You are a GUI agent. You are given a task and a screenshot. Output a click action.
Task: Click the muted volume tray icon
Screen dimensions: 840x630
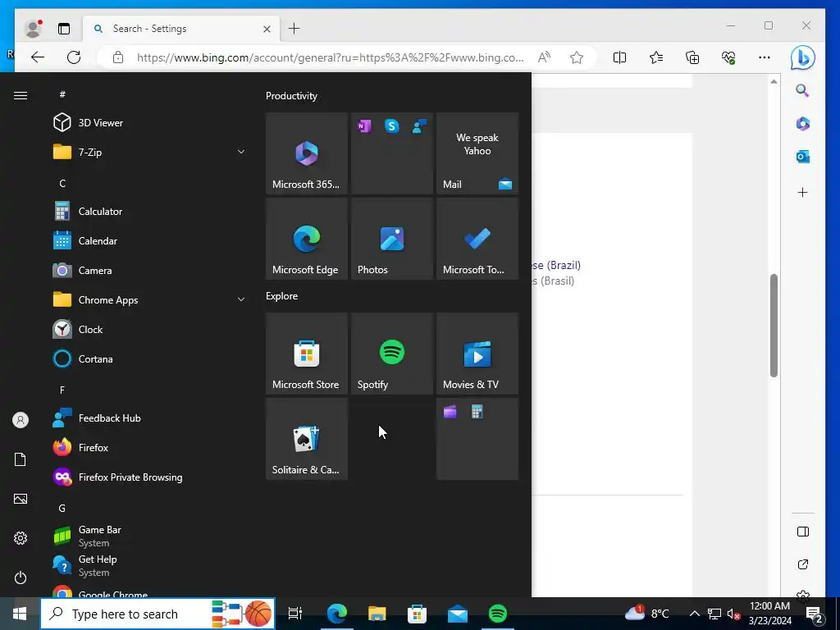pyautogui.click(x=734, y=614)
